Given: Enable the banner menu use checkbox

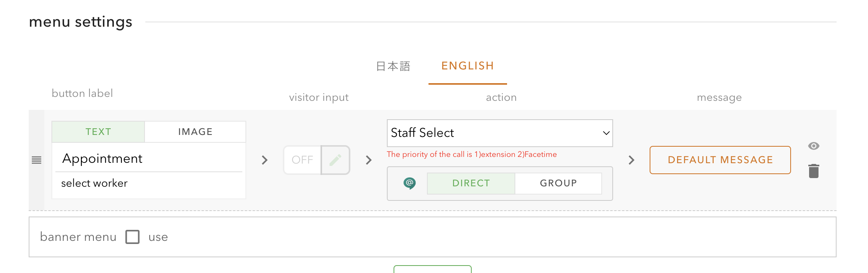Looking at the screenshot, I should tap(132, 237).
